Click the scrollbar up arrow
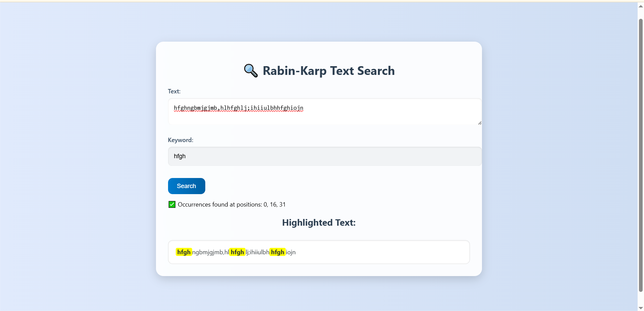The height and width of the screenshot is (311, 644). tap(641, 6)
